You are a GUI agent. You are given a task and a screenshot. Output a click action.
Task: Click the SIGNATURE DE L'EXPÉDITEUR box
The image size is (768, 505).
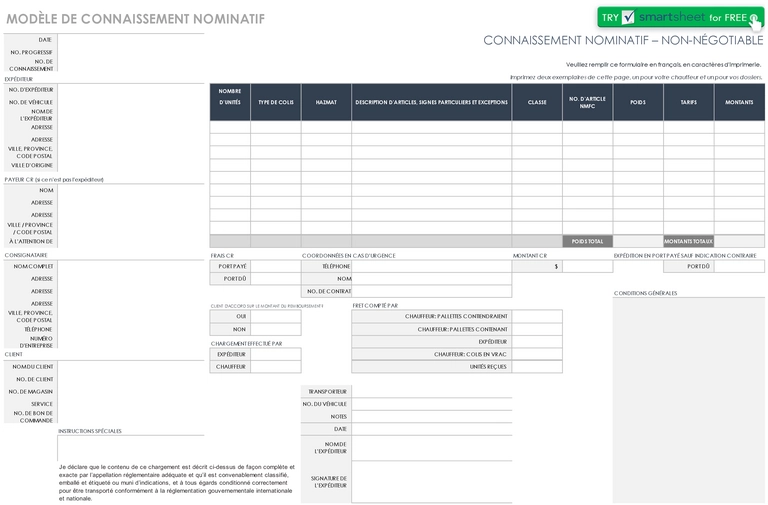(432, 482)
